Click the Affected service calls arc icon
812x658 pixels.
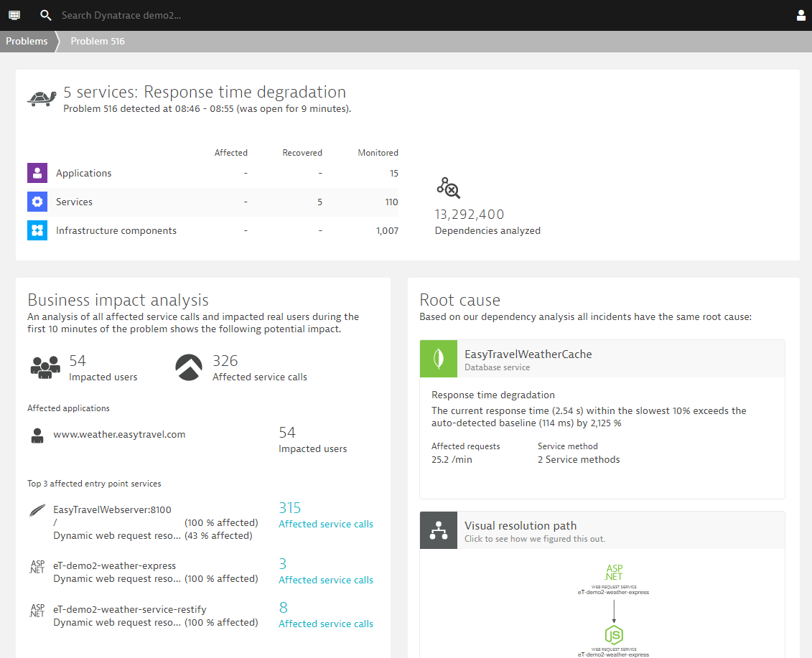188,367
